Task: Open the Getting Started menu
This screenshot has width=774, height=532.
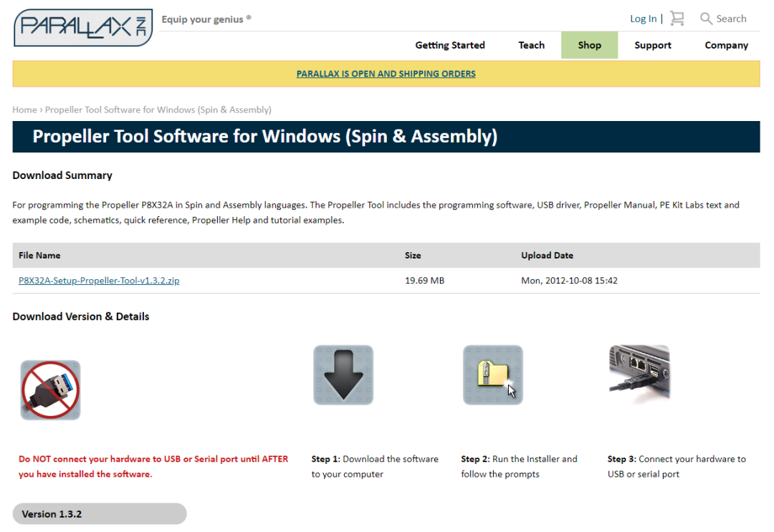Action: (x=449, y=45)
